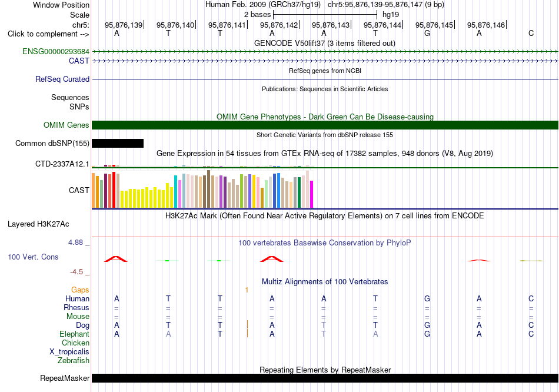This screenshot has width=559, height=392.
Task: Click the Dog species row label
Action: point(82,325)
